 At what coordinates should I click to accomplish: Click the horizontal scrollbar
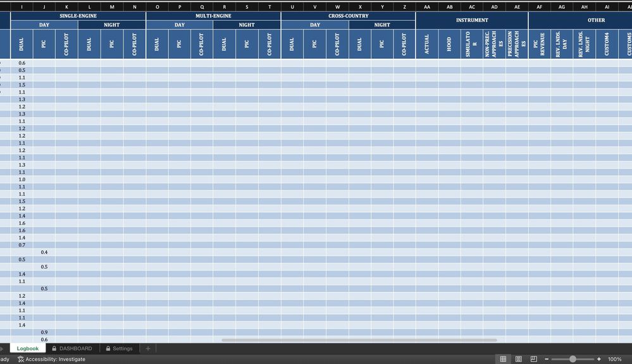click(359, 340)
